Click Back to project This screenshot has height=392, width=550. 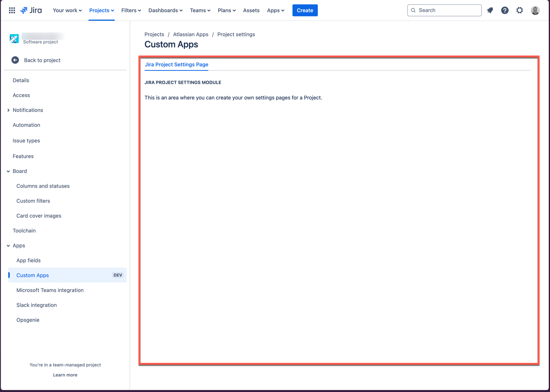click(42, 60)
